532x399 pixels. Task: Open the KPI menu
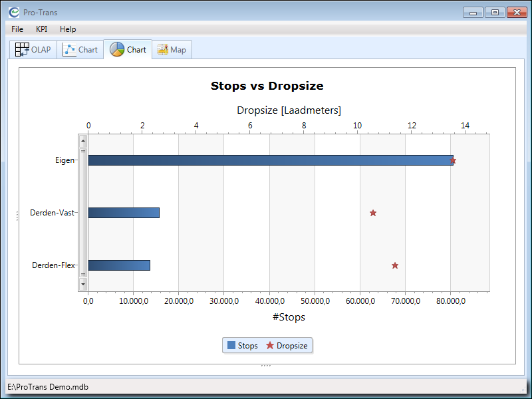[x=41, y=29]
